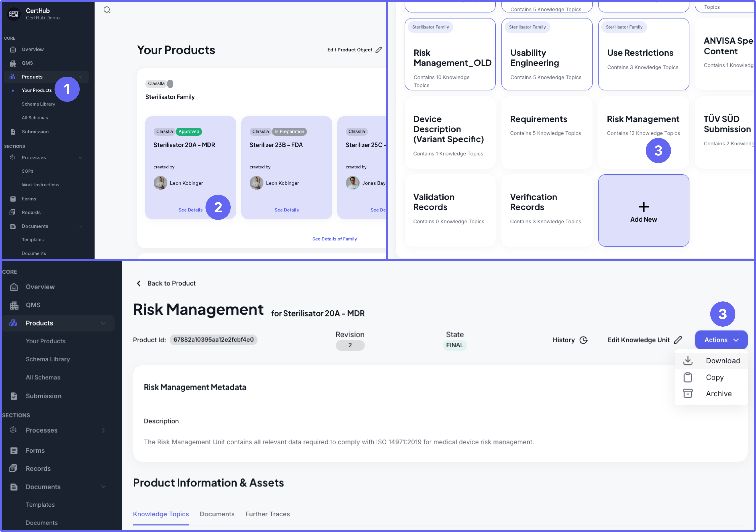Collapse the Products chevron in top sidebar
The width and height of the screenshot is (756, 532).
(81, 77)
